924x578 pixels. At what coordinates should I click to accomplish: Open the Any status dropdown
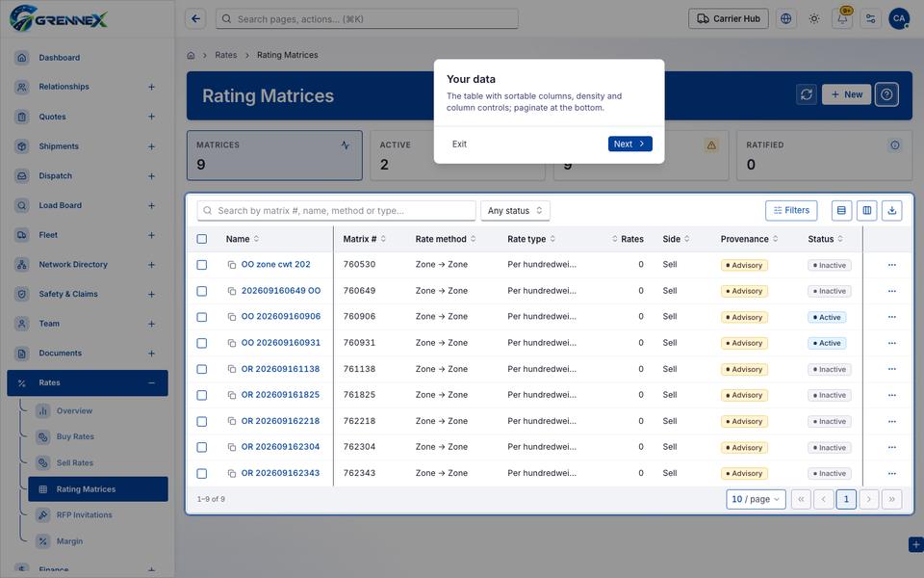pos(515,211)
